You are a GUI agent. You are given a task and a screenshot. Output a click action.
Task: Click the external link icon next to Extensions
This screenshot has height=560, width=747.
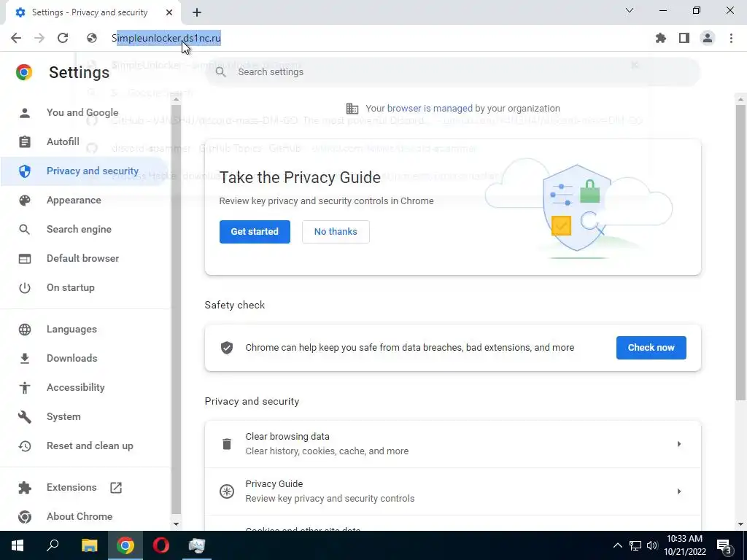click(116, 487)
